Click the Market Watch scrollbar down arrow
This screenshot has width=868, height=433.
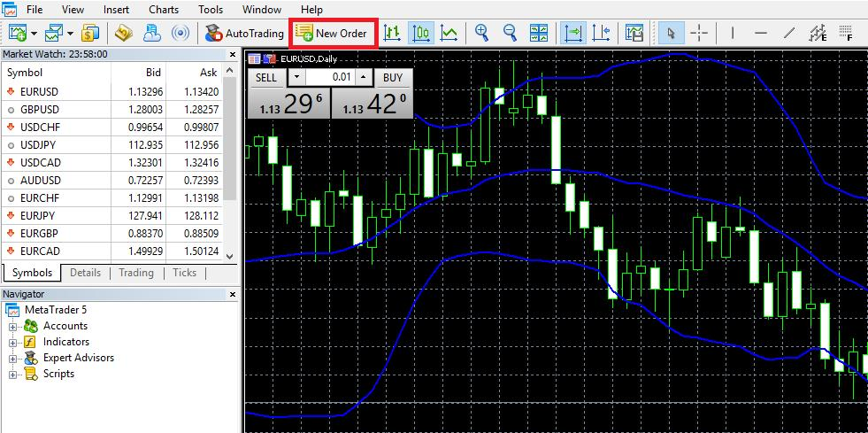coord(230,257)
